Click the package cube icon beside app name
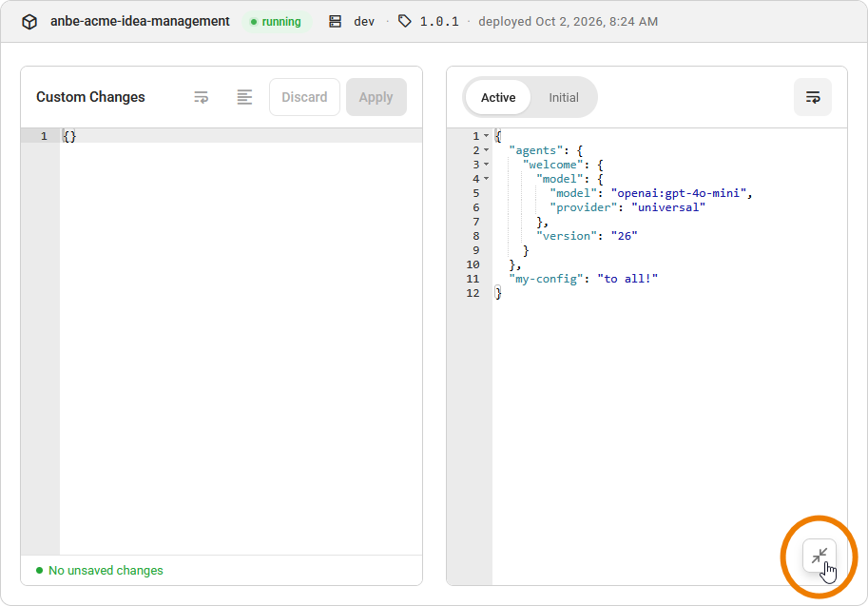The height and width of the screenshot is (606, 868). pos(29,22)
